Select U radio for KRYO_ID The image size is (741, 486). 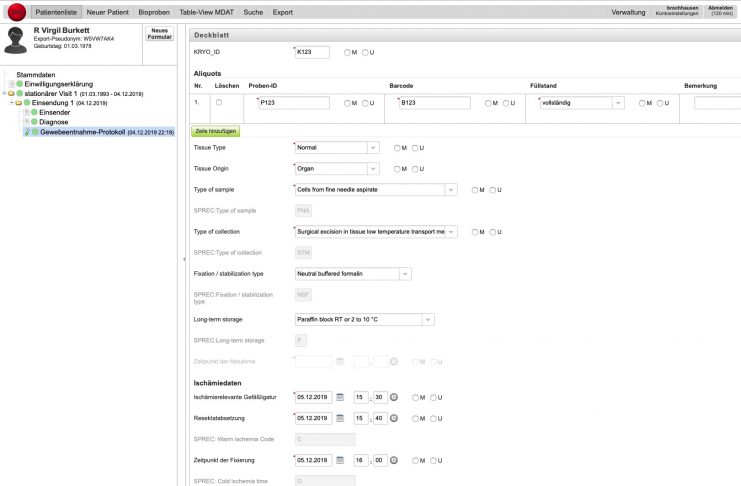pyautogui.click(x=365, y=52)
